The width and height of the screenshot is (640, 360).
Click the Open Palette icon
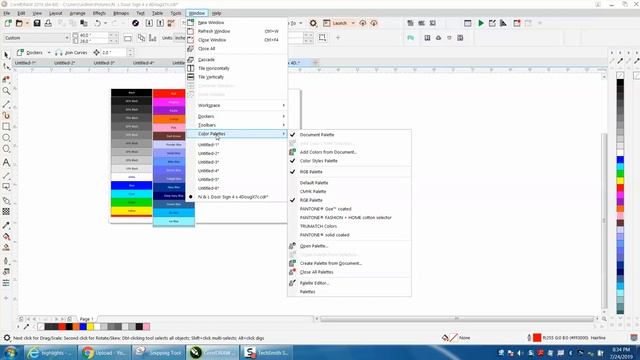click(x=292, y=246)
